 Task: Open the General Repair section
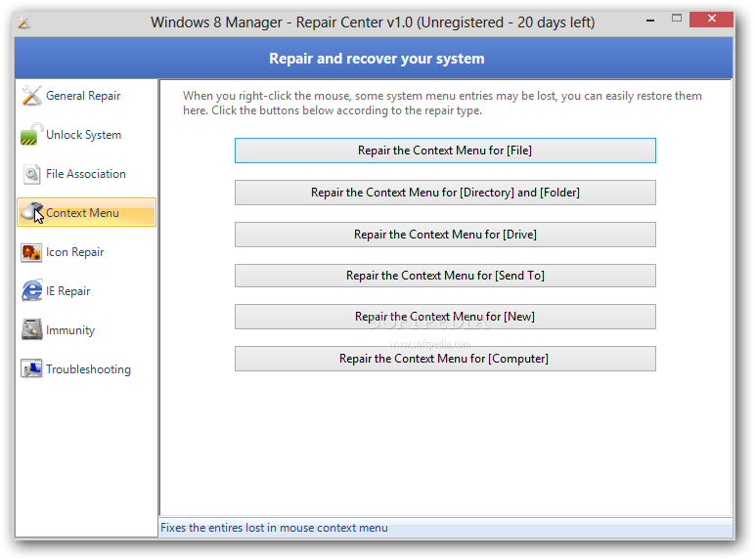tap(83, 96)
